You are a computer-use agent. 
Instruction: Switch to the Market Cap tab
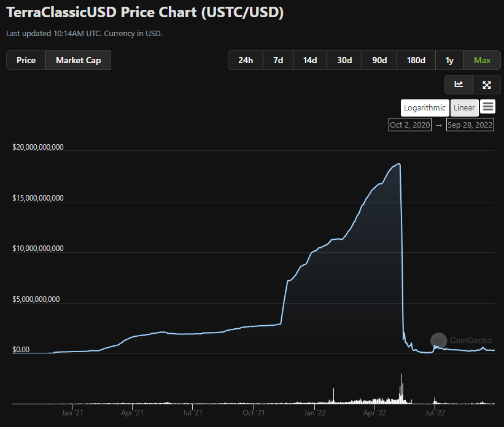pos(79,60)
